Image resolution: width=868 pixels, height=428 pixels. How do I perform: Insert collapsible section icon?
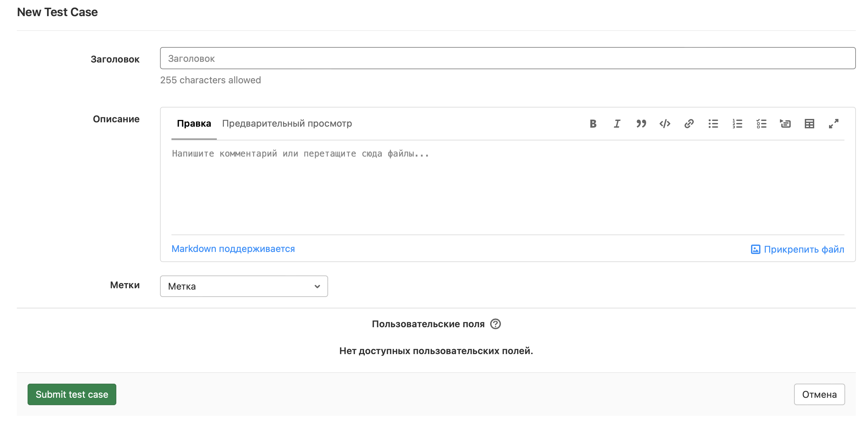(785, 124)
